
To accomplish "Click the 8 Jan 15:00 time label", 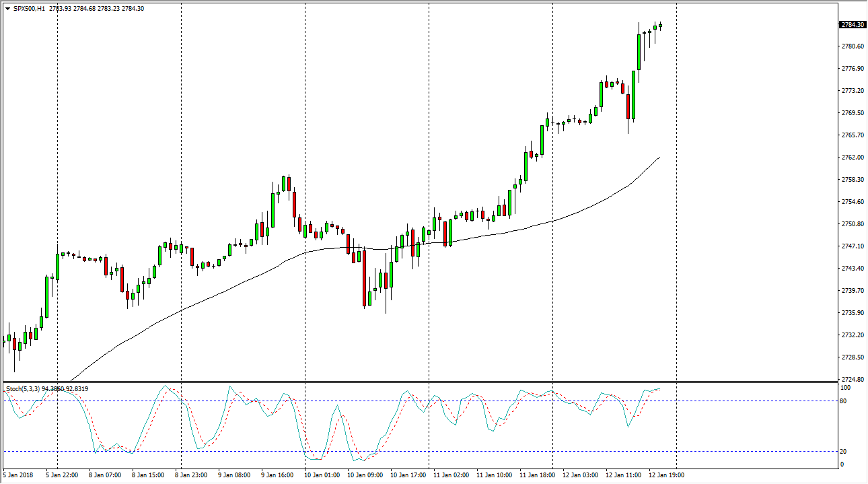I will pyautogui.click(x=147, y=475).
